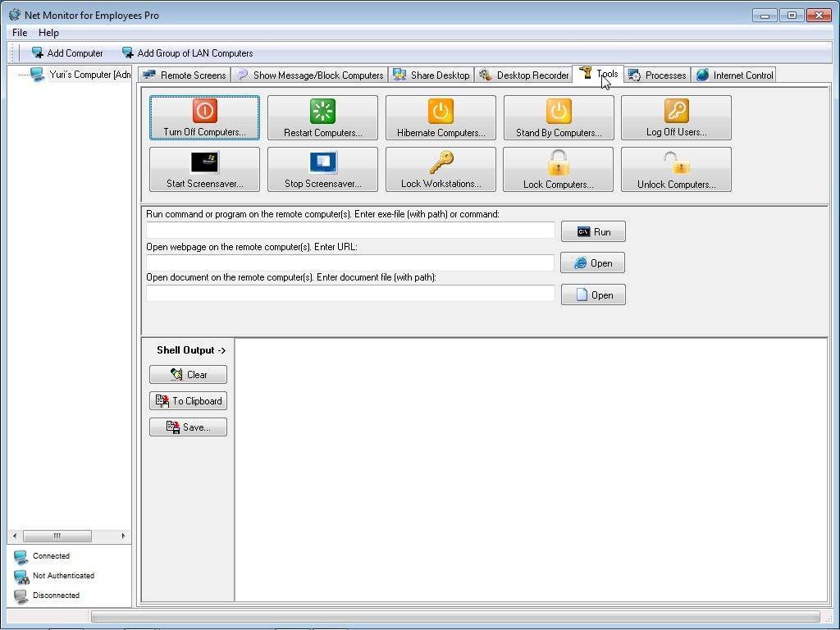Image resolution: width=840 pixels, height=630 pixels.
Task: Click the Shell Output -> label
Action: pyautogui.click(x=191, y=350)
